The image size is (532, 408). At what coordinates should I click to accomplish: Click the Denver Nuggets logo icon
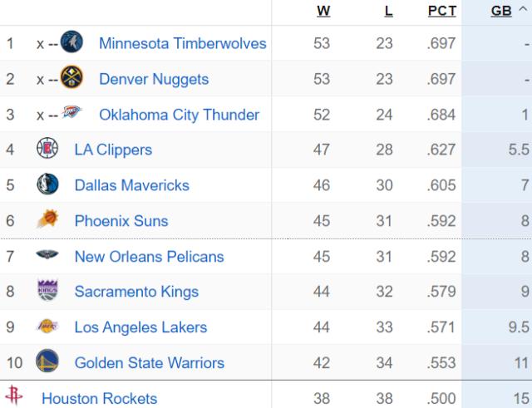click(x=72, y=79)
